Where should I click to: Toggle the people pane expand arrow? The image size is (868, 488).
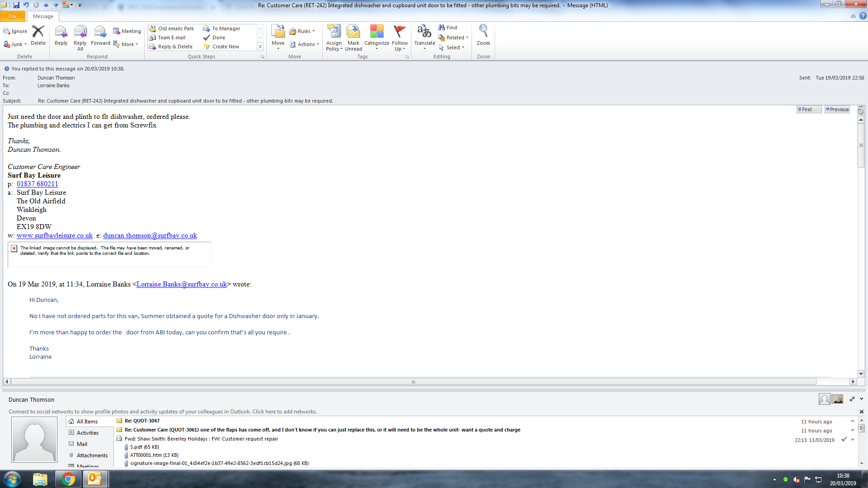(x=852, y=399)
